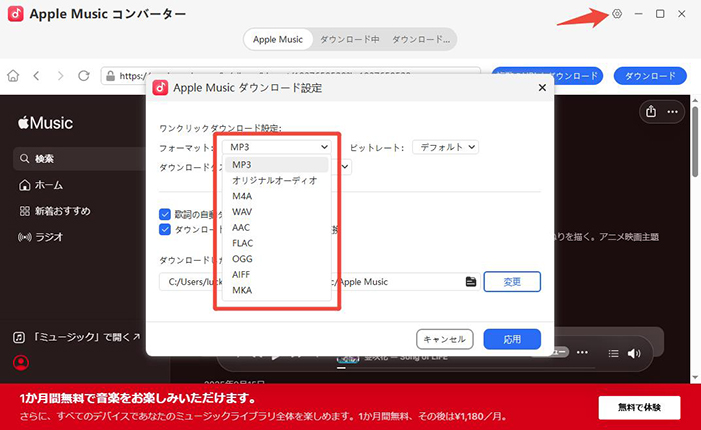Reload the page with refresh icon
This screenshot has height=430, width=701.
84,76
